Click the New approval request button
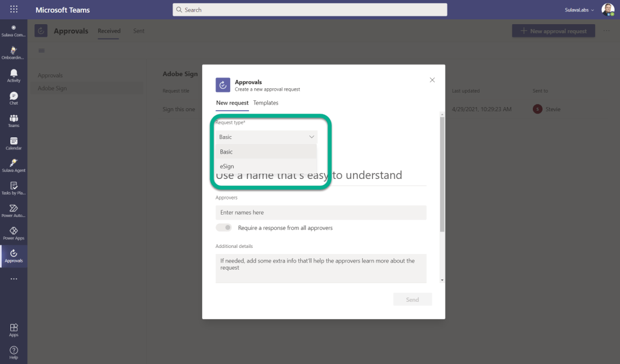 coord(553,31)
